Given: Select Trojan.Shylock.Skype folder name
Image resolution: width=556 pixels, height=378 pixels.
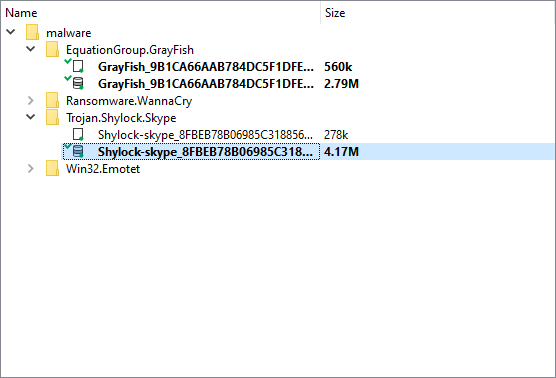Looking at the screenshot, I should [x=121, y=118].
